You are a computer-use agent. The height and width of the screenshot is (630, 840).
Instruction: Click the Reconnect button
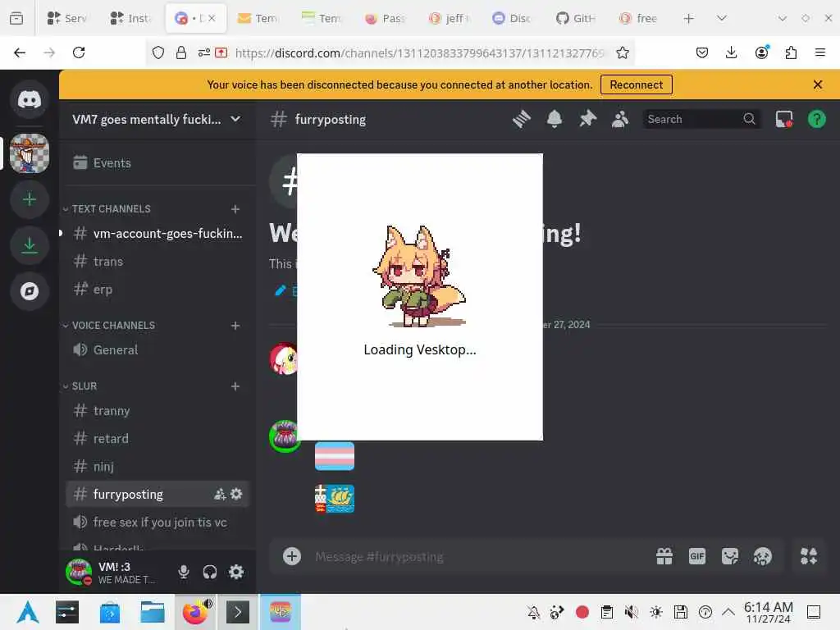[x=636, y=84]
